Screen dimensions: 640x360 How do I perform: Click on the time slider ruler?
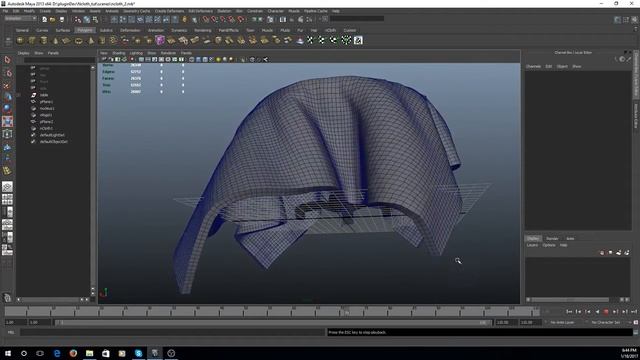pyautogui.click(x=271, y=312)
